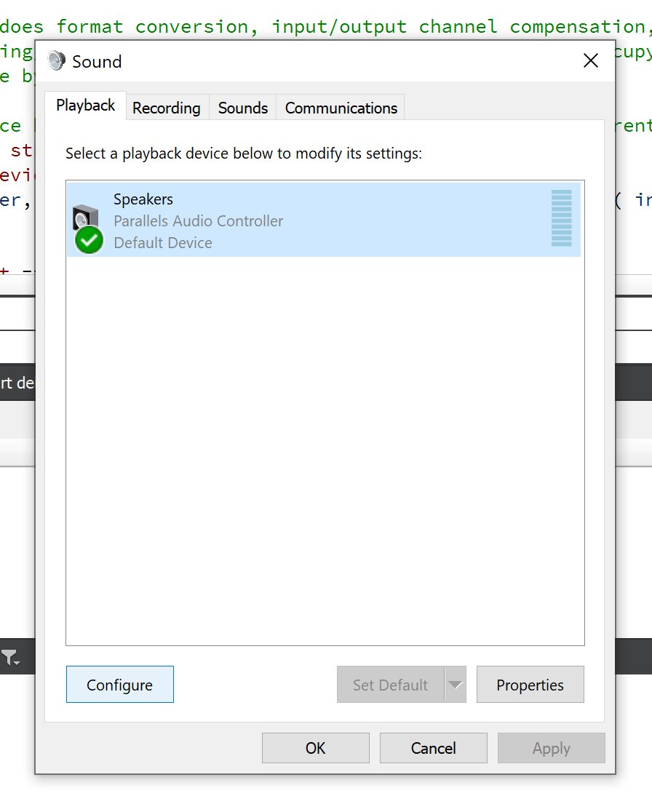Click the Parallels Audio Controller device label
This screenshot has width=652, height=812.
[197, 221]
